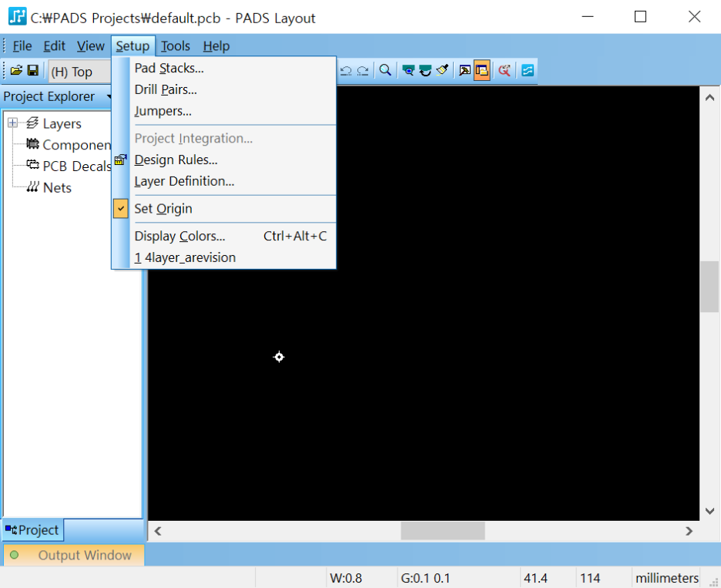The image size is (721, 588).
Task: Click the hammer window properties icon
Action: (465, 70)
